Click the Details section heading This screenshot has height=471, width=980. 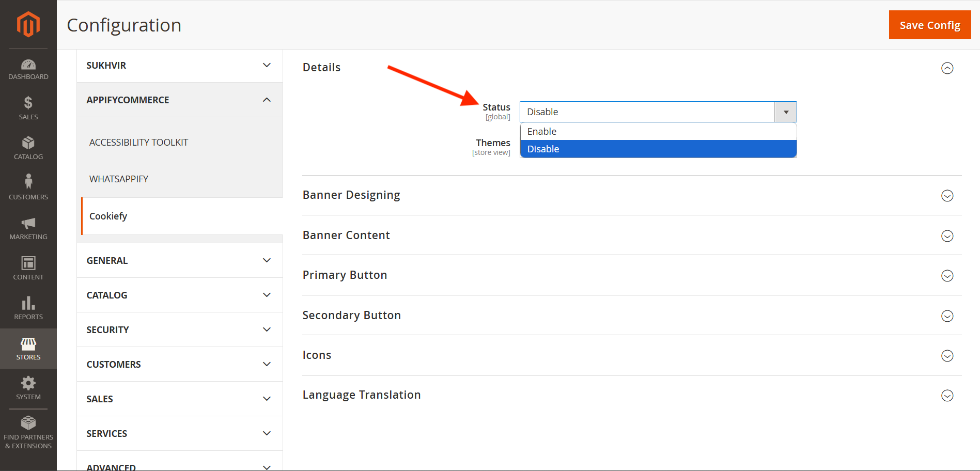click(321, 68)
